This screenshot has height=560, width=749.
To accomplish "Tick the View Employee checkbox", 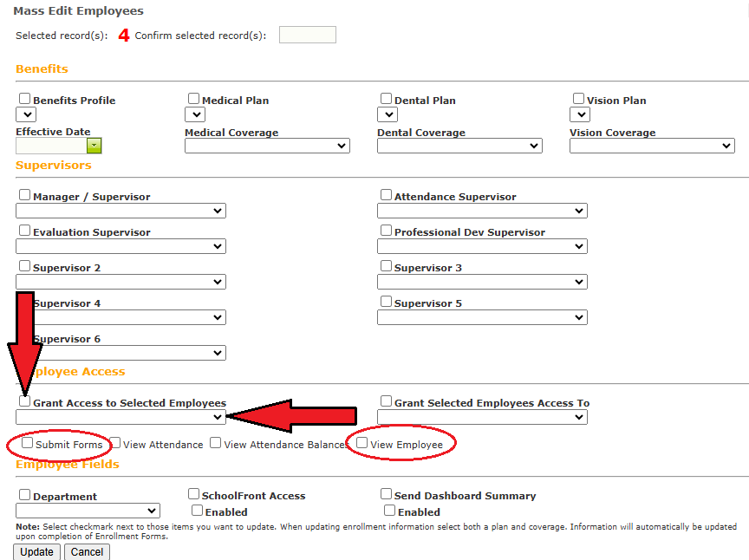I will pyautogui.click(x=362, y=443).
